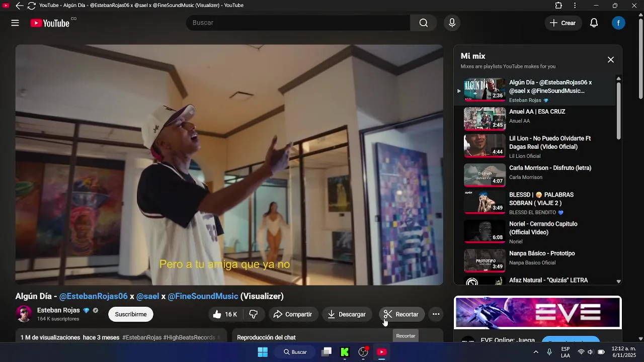Viewport: 644px width, 362px height.
Task: Go to the YouTube home logo
Action: [x=49, y=23]
